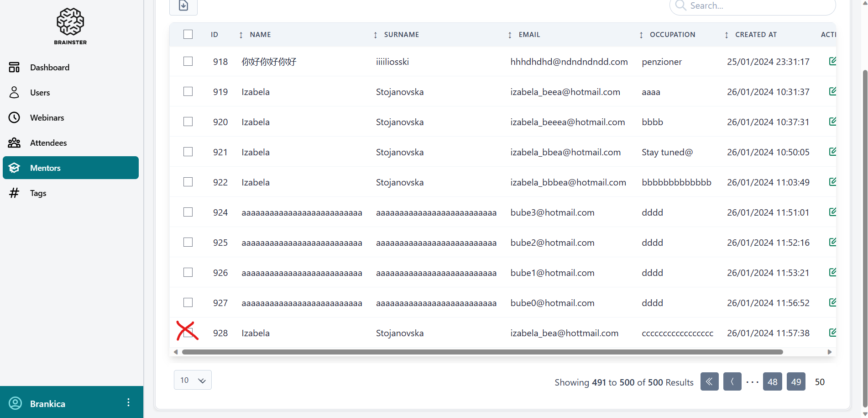Click edit icon for row 918
This screenshot has height=418, width=868.
(x=832, y=61)
